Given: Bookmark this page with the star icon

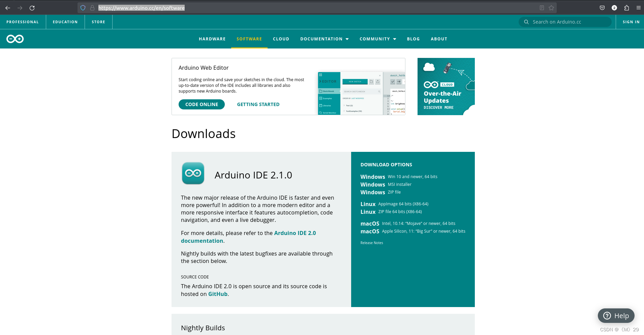Looking at the screenshot, I should [551, 7].
